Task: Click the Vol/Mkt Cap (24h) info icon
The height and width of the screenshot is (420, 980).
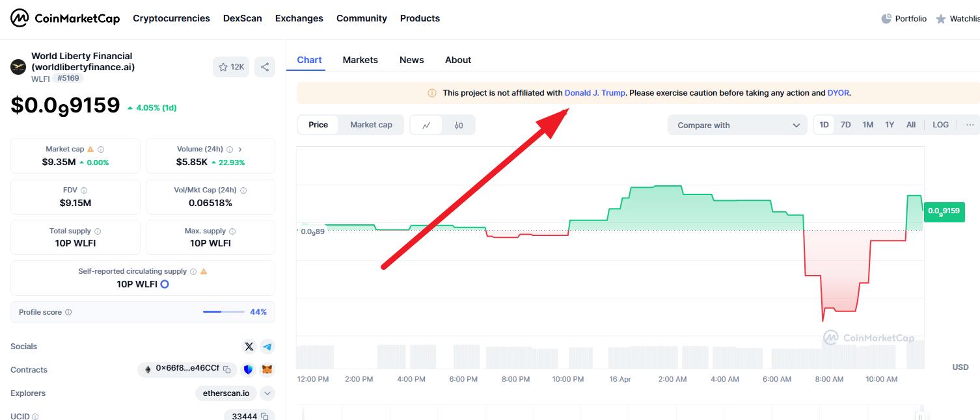Action: tap(243, 190)
